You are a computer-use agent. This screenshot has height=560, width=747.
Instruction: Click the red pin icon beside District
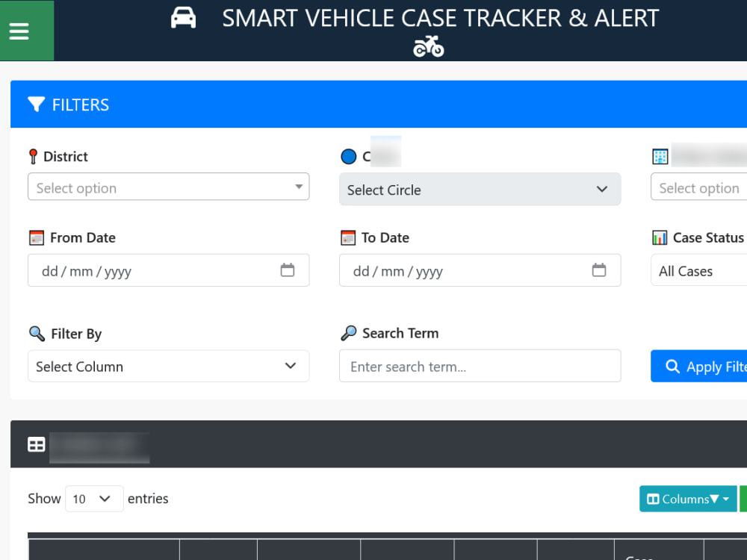33,156
